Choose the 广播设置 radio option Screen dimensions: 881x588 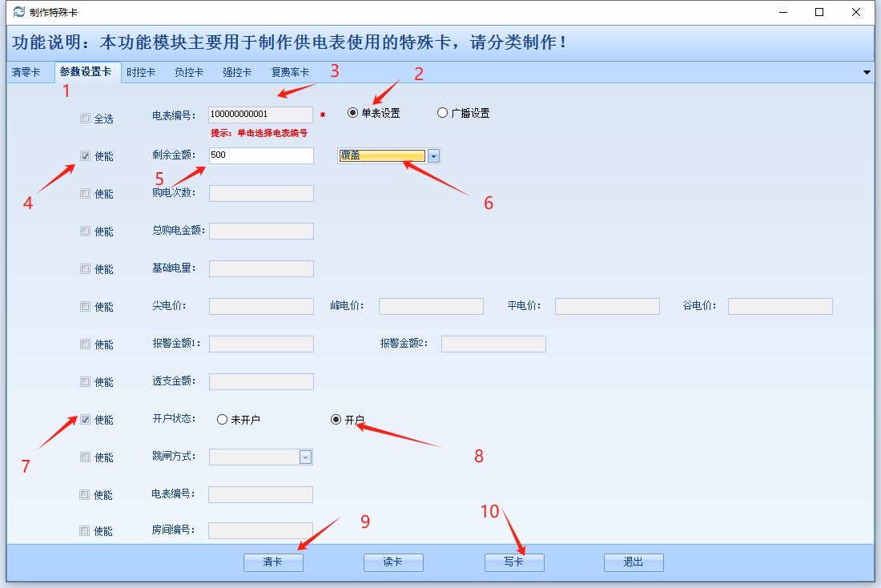coord(442,113)
